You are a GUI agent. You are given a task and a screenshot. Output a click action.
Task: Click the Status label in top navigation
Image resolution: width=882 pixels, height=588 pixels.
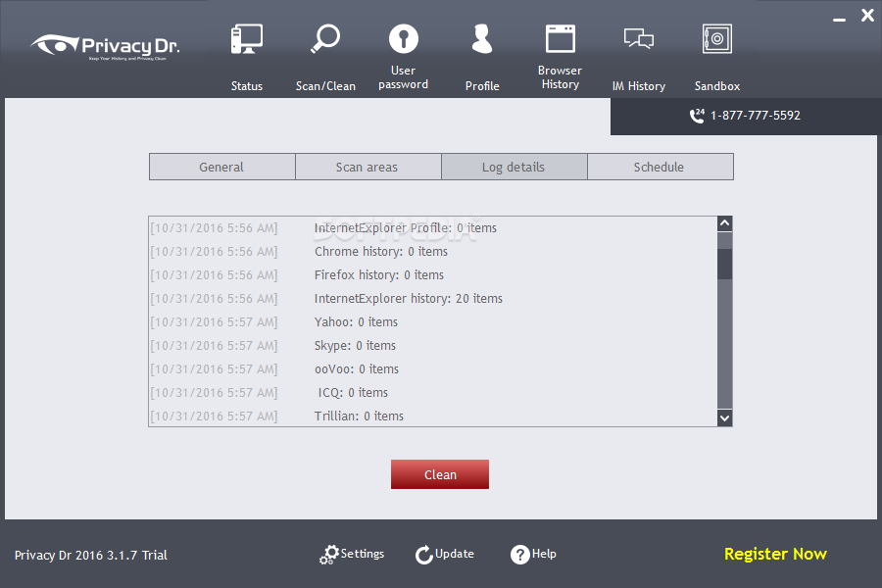coord(246,86)
